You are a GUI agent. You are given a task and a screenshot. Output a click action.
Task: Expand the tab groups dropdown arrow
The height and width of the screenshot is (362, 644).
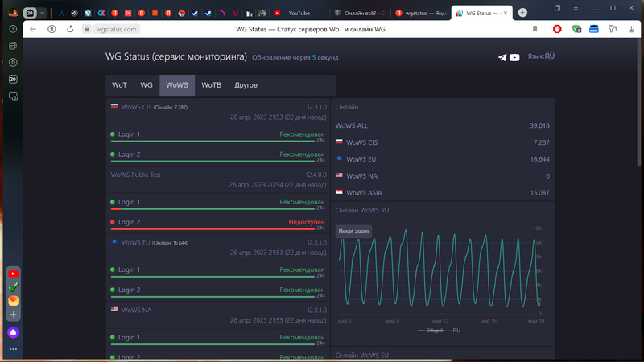[43, 13]
